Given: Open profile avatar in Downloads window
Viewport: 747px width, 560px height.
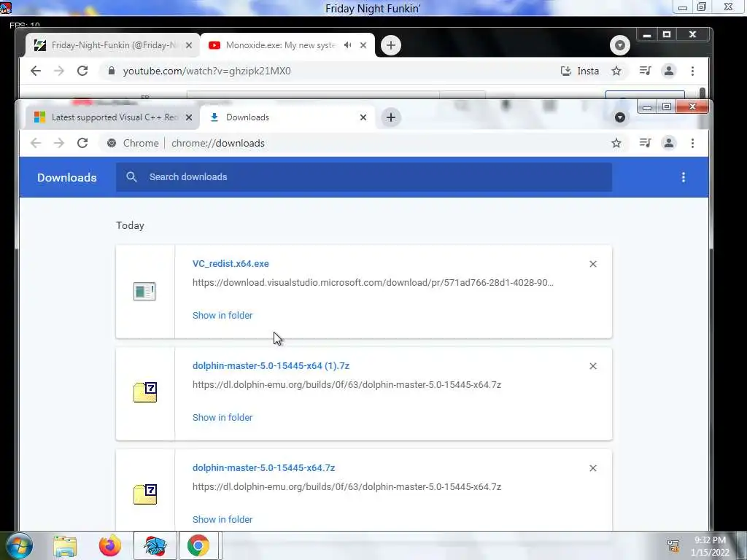Looking at the screenshot, I should pyautogui.click(x=669, y=143).
